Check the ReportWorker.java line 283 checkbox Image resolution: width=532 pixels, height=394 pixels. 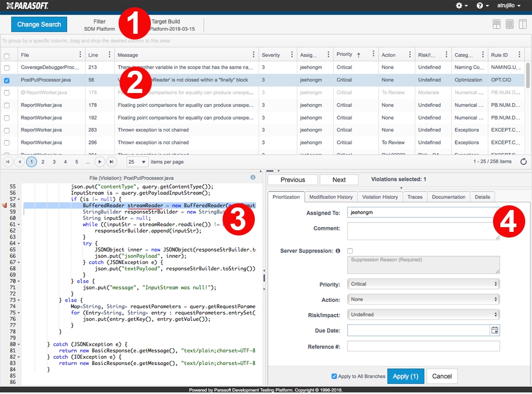(x=7, y=130)
